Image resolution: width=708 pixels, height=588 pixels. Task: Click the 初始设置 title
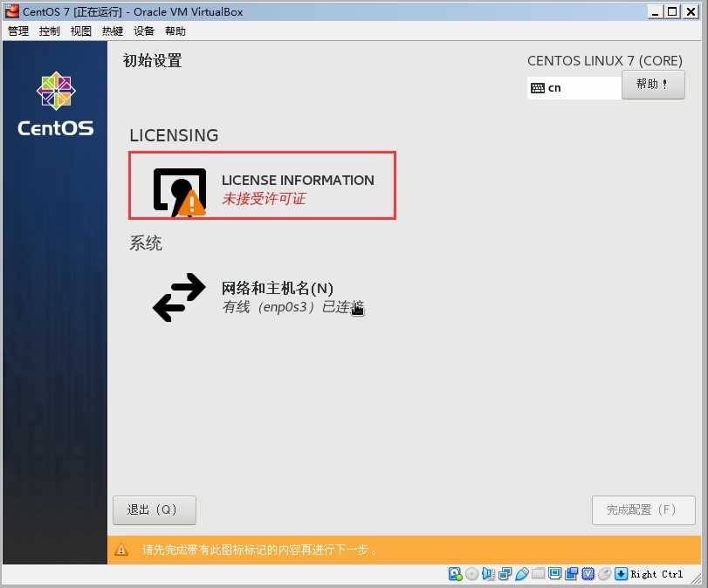tap(153, 60)
